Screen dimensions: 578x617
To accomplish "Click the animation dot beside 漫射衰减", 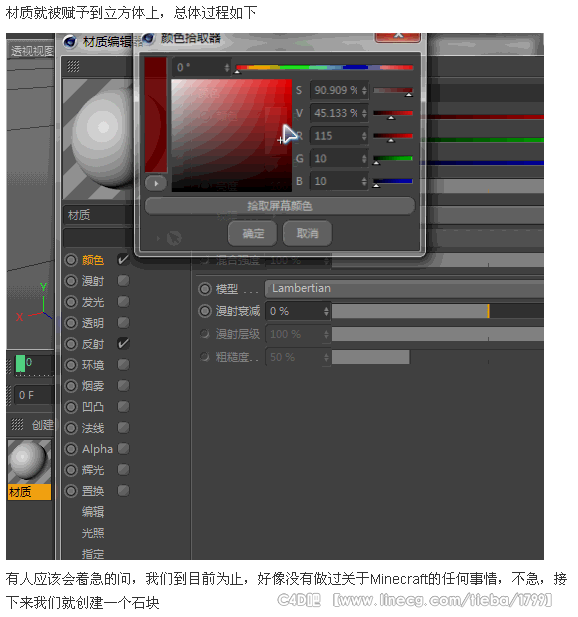I will 205,311.
